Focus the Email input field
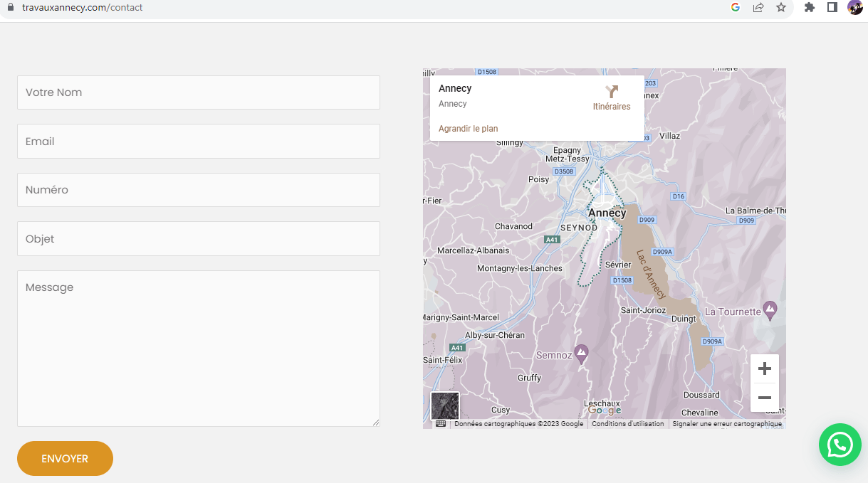The height and width of the screenshot is (483, 868). point(199,142)
